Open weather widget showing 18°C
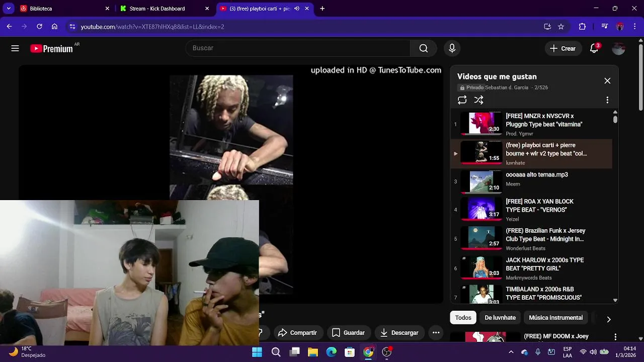The width and height of the screenshot is (644, 362). point(28,352)
